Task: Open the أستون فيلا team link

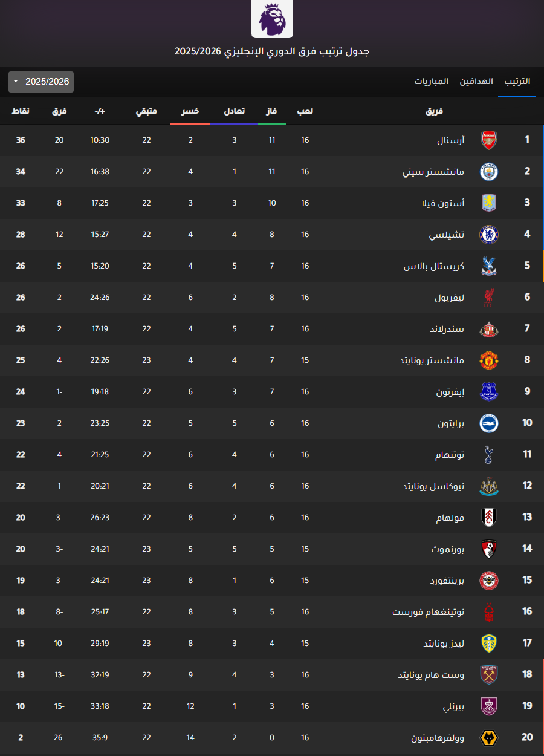Action: pyautogui.click(x=442, y=203)
